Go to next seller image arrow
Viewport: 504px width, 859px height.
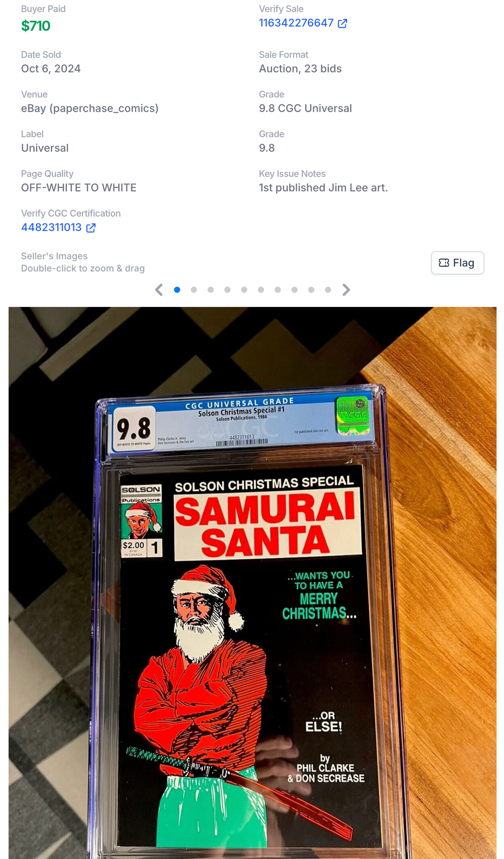click(x=346, y=290)
